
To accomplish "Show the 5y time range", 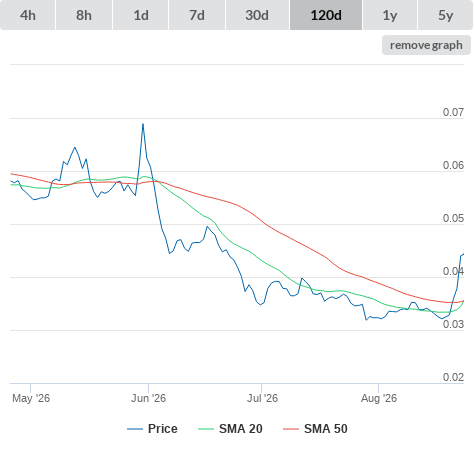I will click(x=446, y=15).
